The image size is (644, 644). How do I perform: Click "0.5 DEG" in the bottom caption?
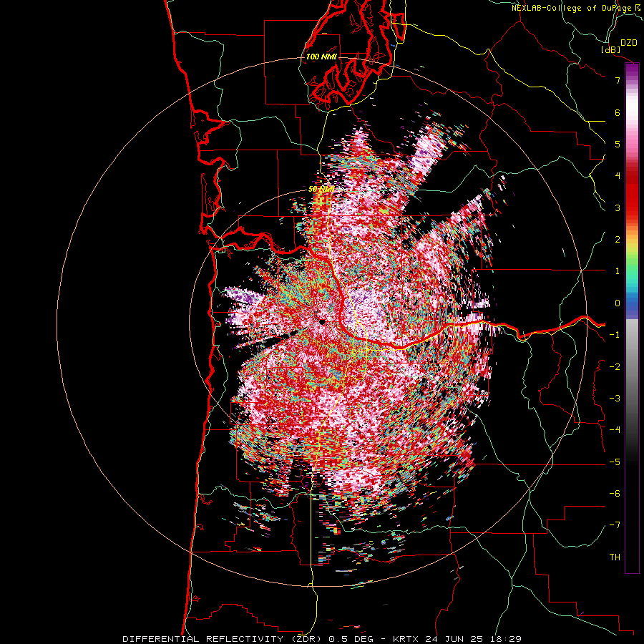click(351, 639)
